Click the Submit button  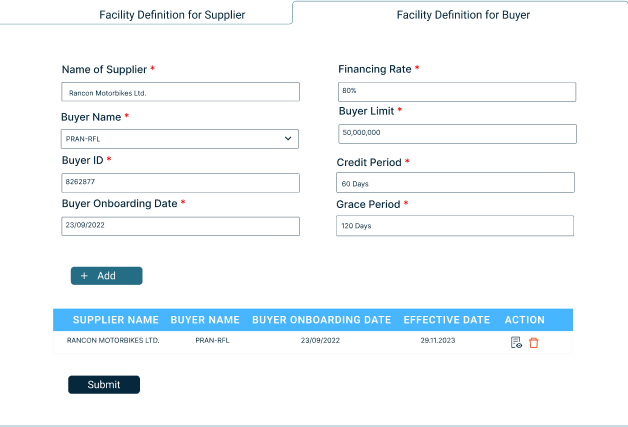click(x=104, y=385)
